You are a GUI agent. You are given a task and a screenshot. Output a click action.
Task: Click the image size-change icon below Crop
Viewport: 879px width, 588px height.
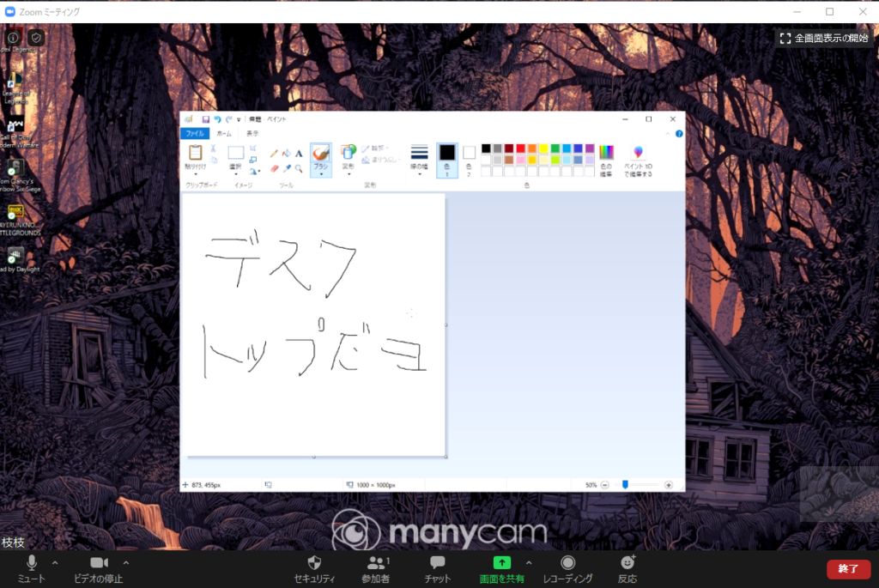point(253,160)
